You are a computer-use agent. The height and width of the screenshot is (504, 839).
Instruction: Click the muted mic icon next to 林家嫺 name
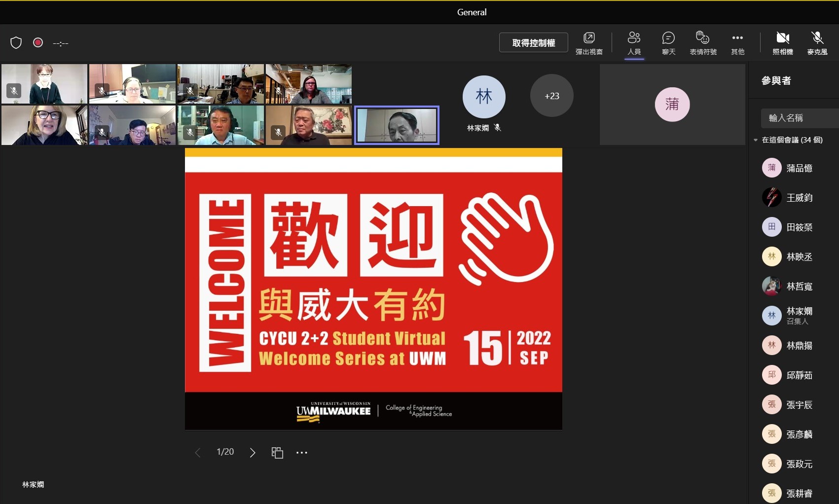tap(498, 128)
